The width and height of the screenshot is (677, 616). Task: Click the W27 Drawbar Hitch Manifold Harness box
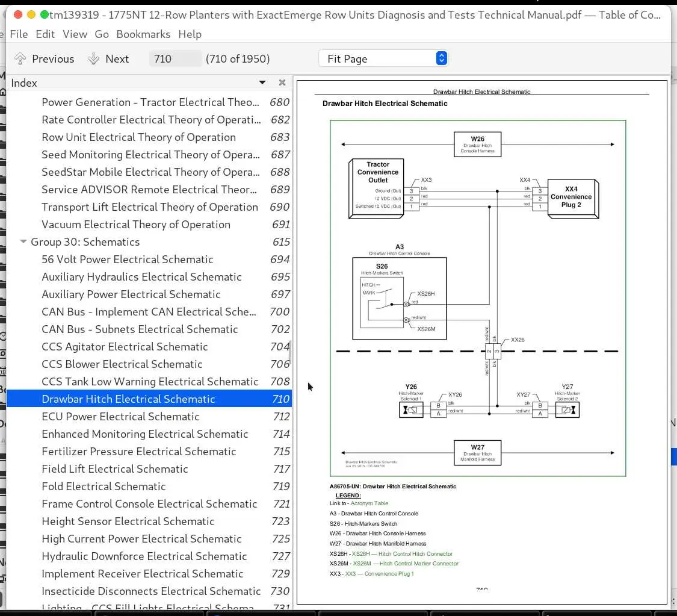(x=478, y=453)
